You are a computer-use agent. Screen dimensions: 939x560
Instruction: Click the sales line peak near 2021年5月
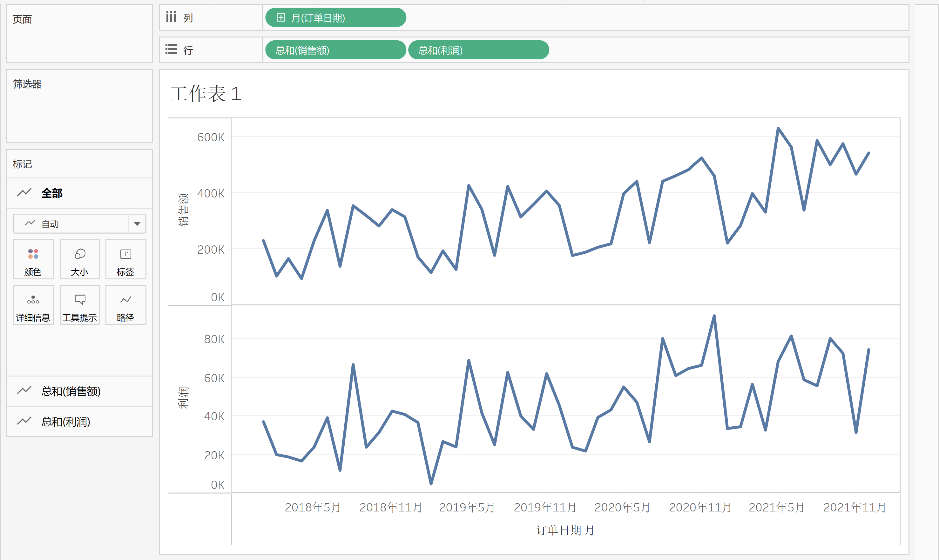[x=778, y=128]
